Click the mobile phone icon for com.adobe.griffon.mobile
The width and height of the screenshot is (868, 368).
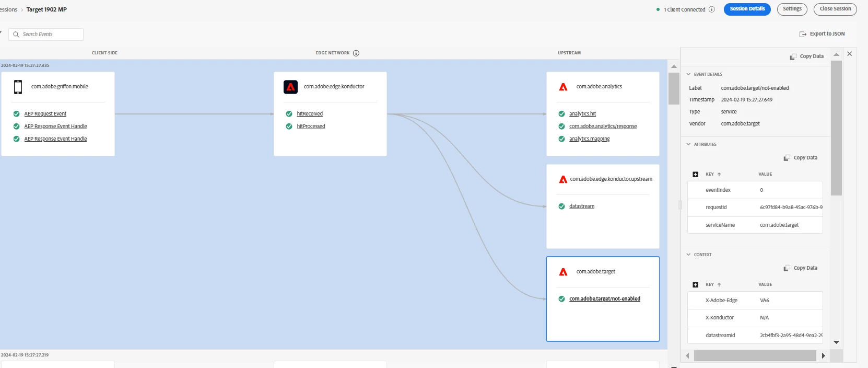click(18, 87)
